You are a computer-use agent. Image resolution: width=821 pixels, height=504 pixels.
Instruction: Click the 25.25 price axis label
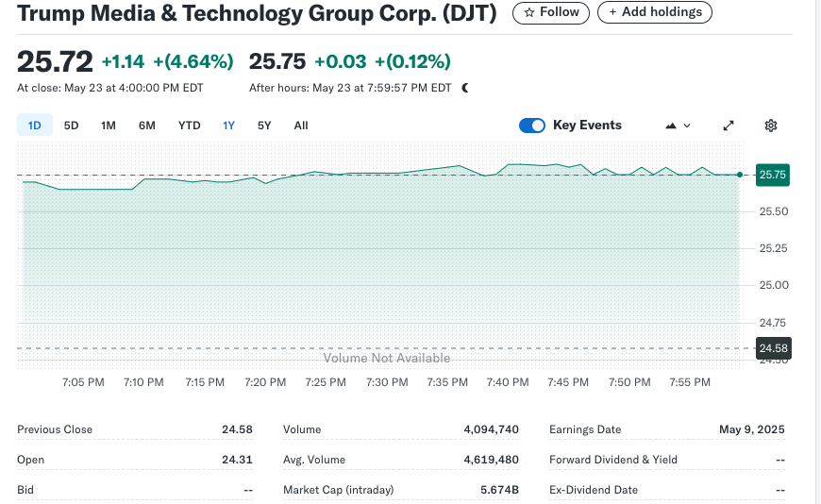coord(774,248)
